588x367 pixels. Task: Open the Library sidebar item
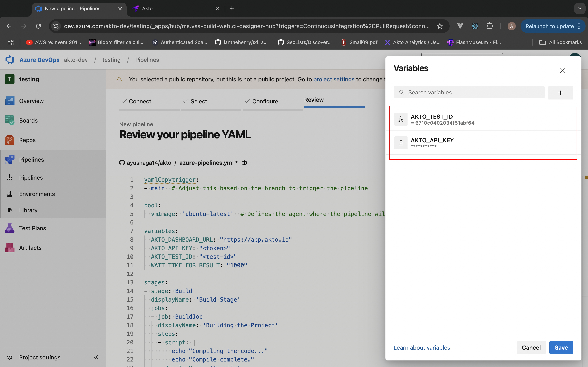(x=28, y=210)
